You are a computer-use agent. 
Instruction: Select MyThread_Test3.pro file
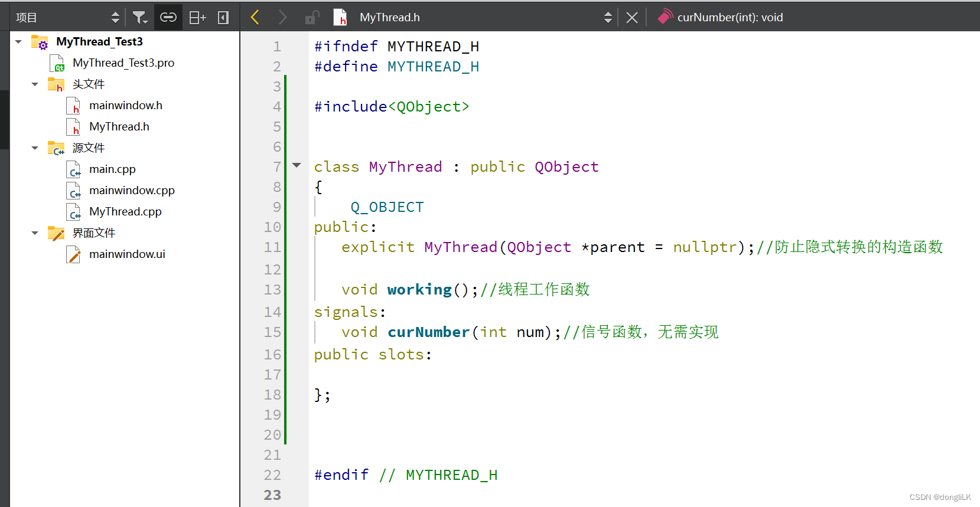tap(123, 63)
